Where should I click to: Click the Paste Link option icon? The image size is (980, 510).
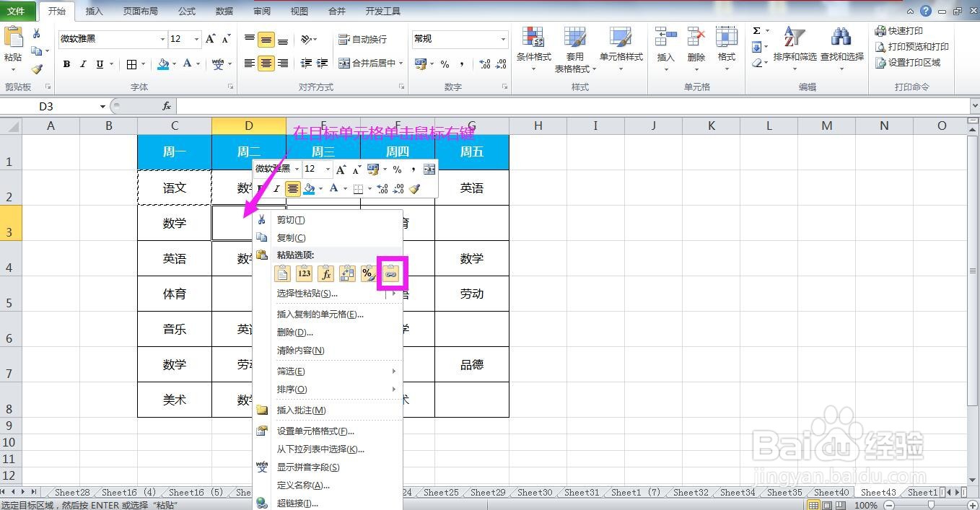[390, 274]
